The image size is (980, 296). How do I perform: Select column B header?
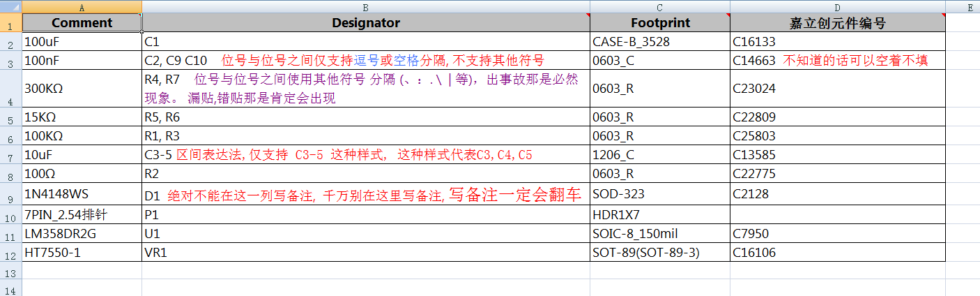365,7
